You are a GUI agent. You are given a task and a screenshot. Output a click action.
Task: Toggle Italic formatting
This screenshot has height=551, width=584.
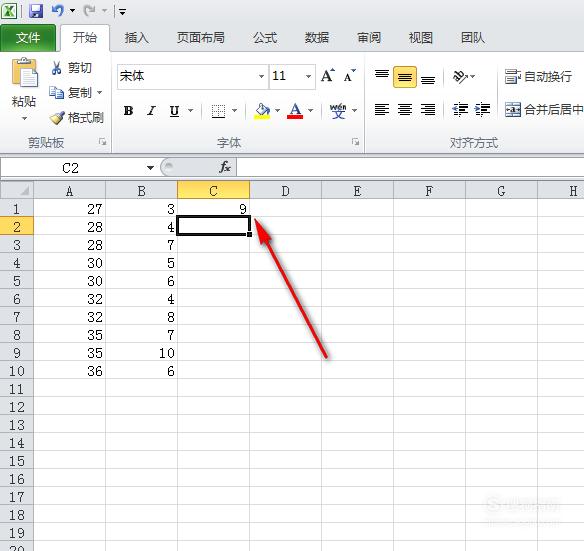[151, 111]
